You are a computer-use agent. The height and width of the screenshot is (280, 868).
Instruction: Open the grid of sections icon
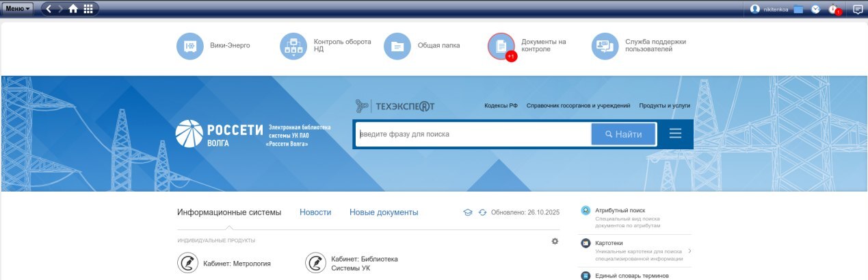click(x=88, y=9)
